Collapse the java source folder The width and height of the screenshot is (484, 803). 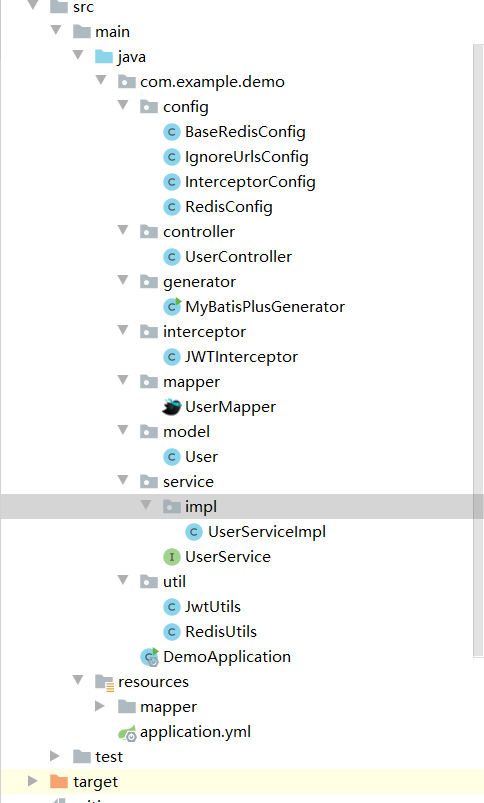(78, 55)
